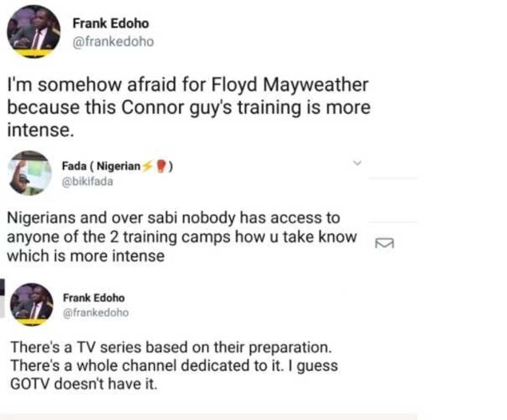Open the Frank Edoho name on the top tweet
Screen dimensions: 507x420
pos(110,24)
